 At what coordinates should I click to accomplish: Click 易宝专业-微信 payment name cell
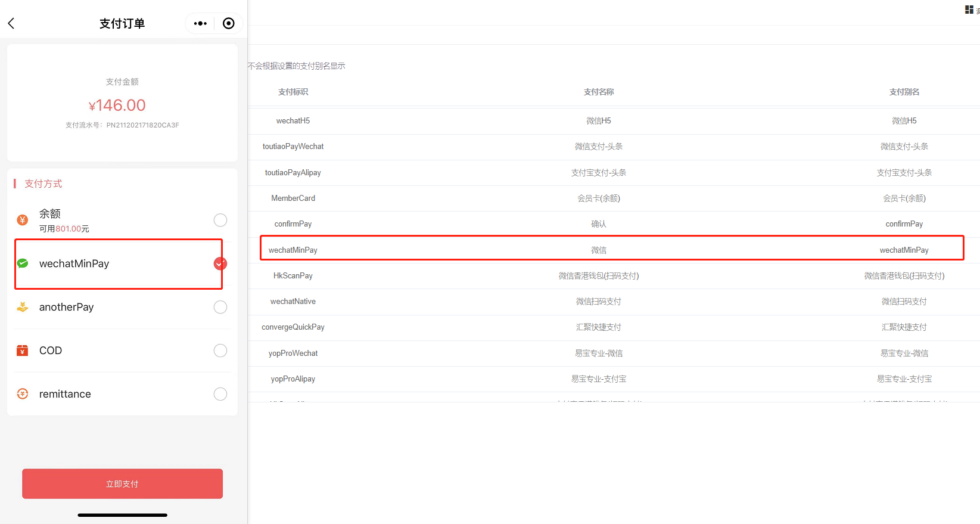coord(599,354)
